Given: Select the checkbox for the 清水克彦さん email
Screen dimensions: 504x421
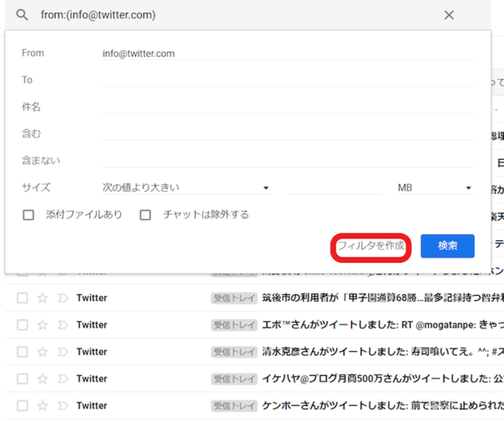Looking at the screenshot, I should point(23,352).
